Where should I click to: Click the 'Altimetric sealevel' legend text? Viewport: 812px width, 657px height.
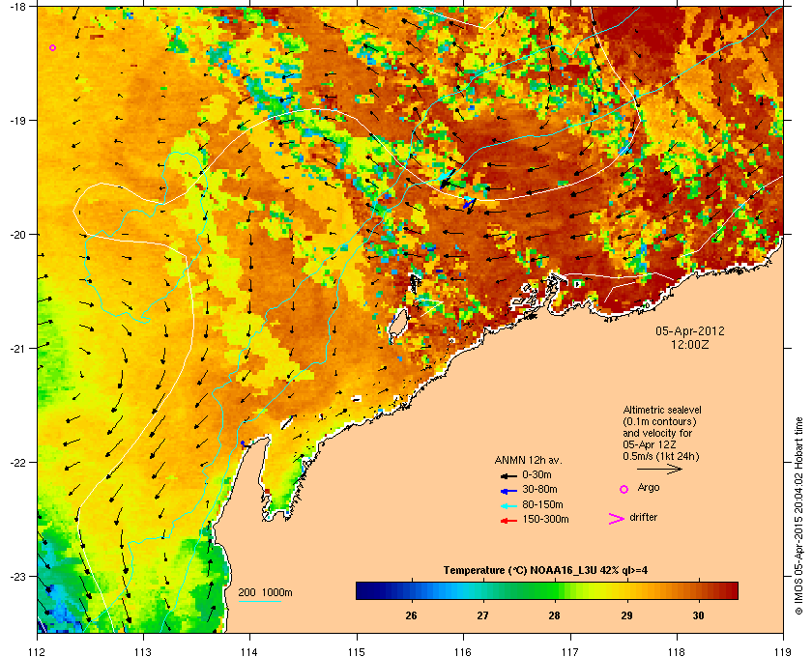[x=662, y=410]
